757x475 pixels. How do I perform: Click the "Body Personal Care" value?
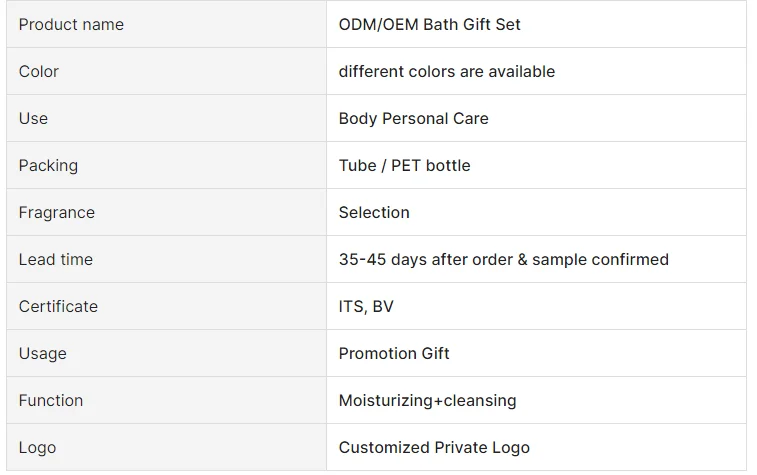pyautogui.click(x=413, y=118)
